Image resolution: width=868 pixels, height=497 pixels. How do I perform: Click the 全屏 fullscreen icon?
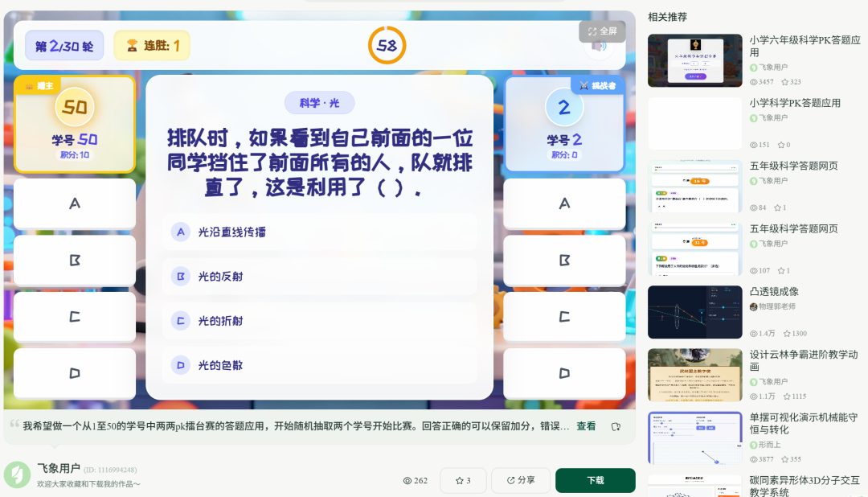click(594, 32)
